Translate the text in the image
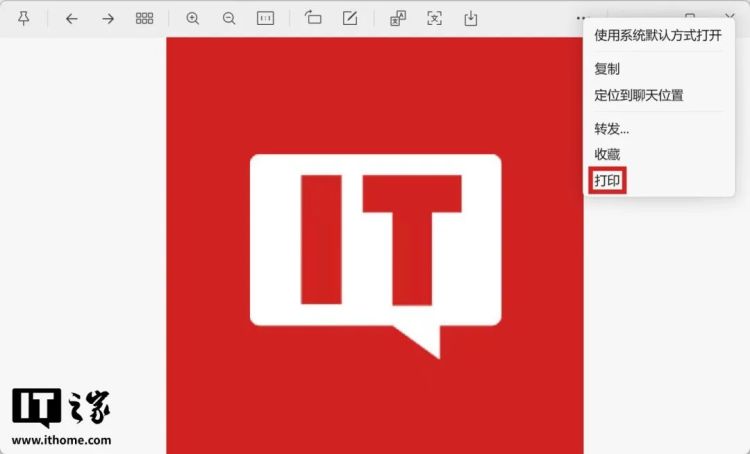 point(397,19)
